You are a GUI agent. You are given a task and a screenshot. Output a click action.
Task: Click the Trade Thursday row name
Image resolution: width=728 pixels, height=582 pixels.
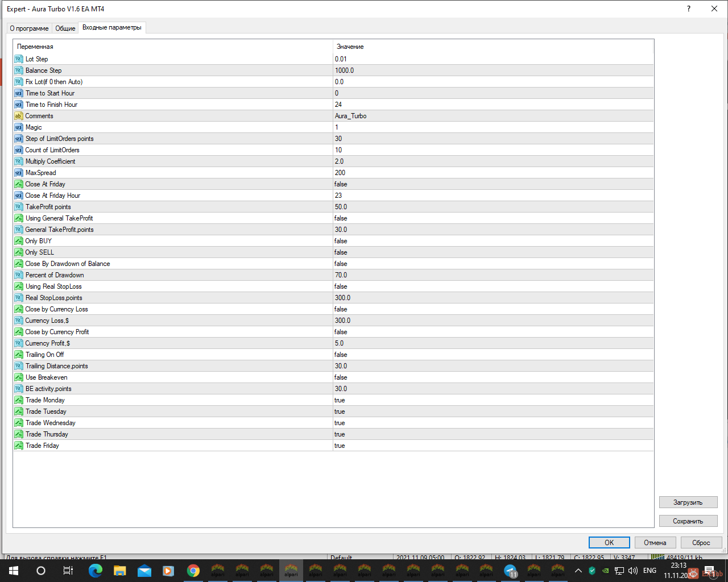pos(47,434)
